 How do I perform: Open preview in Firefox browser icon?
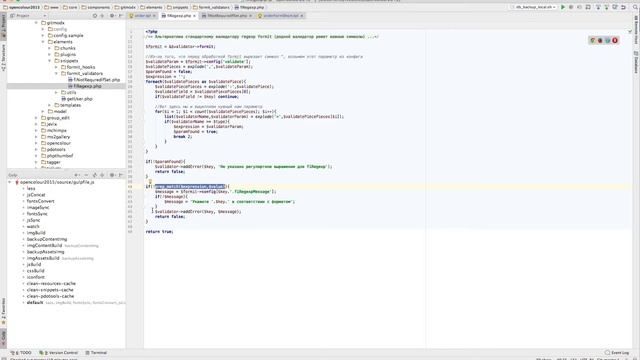point(600,40)
